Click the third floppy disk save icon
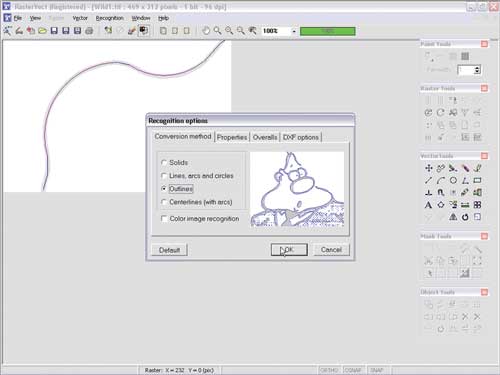Screen dimensions: 500x375 pyautogui.click(x=77, y=31)
